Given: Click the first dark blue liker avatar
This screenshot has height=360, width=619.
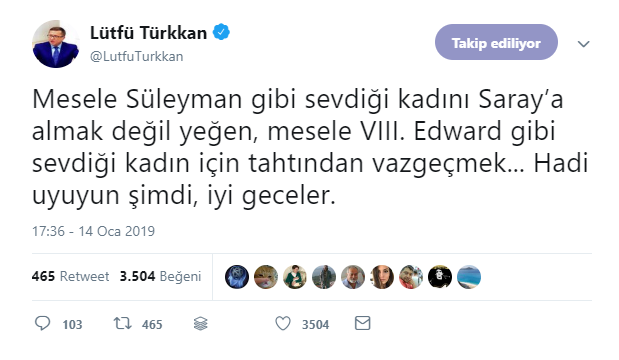Looking at the screenshot, I should coord(237,277).
